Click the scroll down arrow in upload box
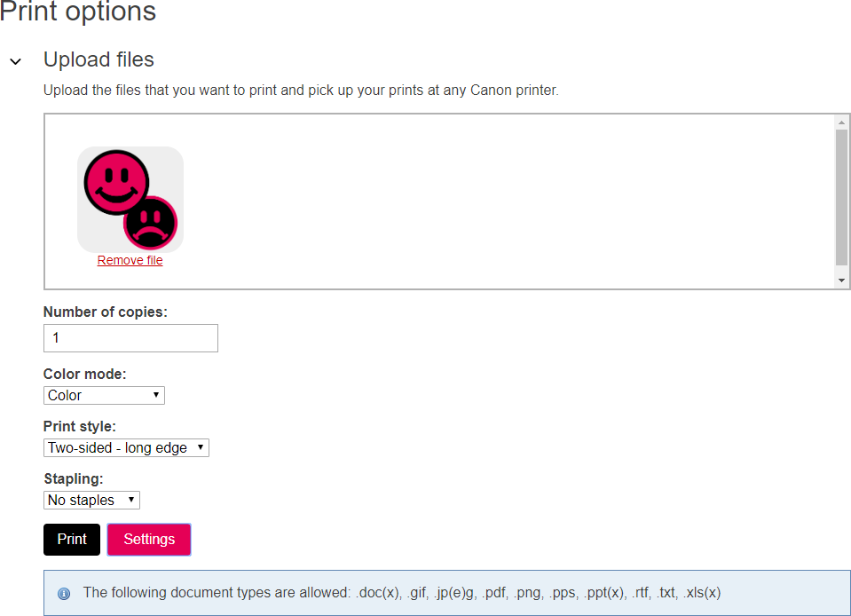 pyautogui.click(x=842, y=280)
